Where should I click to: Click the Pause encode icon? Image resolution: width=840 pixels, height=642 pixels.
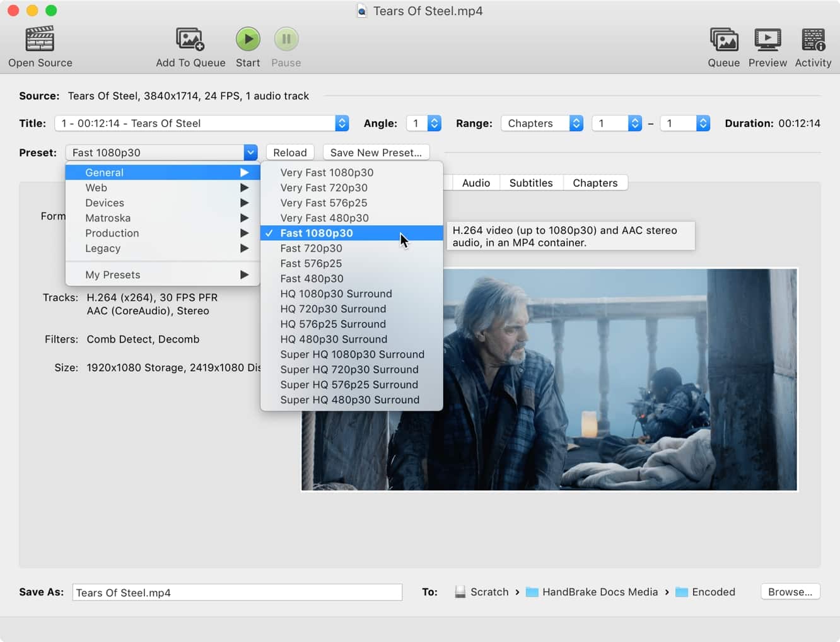(x=286, y=38)
